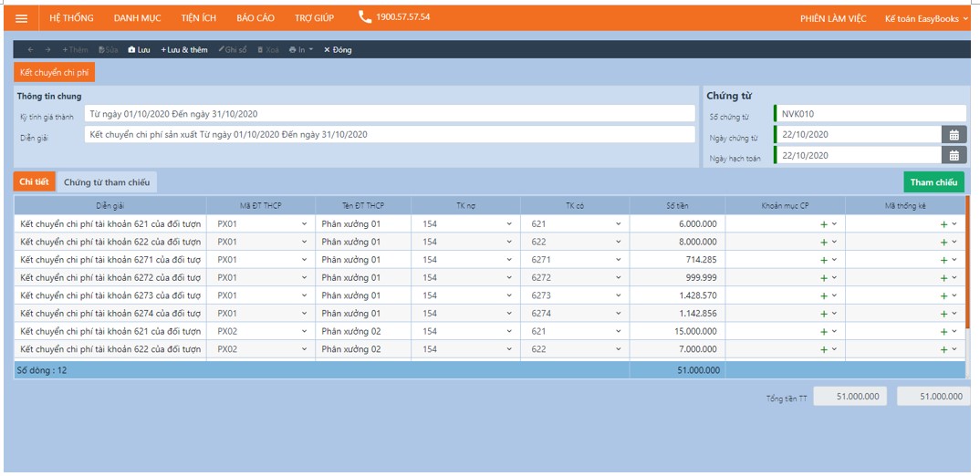Expand Kế toán EasyBooks user dropdown
This screenshot has height=476, width=980.
(x=926, y=19)
